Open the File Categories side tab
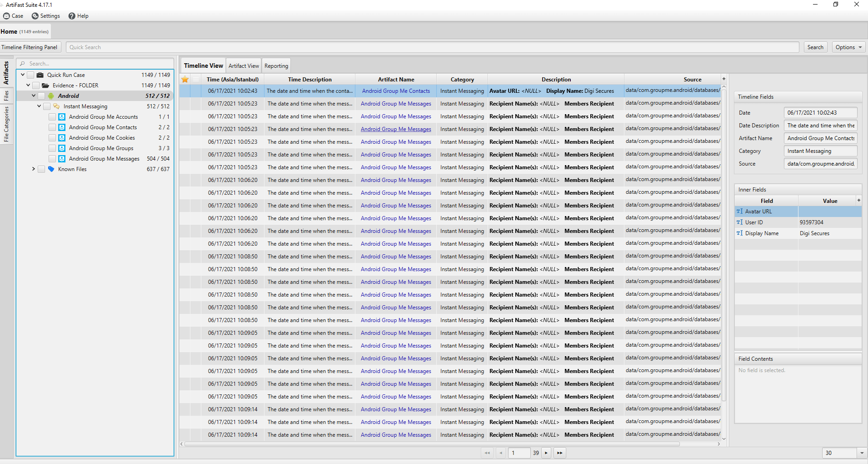The height and width of the screenshot is (464, 868). pyautogui.click(x=6, y=124)
